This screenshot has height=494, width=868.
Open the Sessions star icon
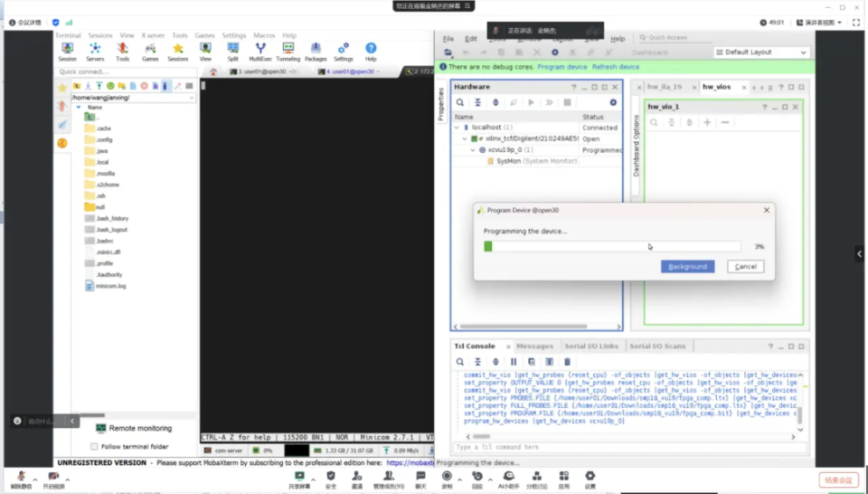point(178,52)
